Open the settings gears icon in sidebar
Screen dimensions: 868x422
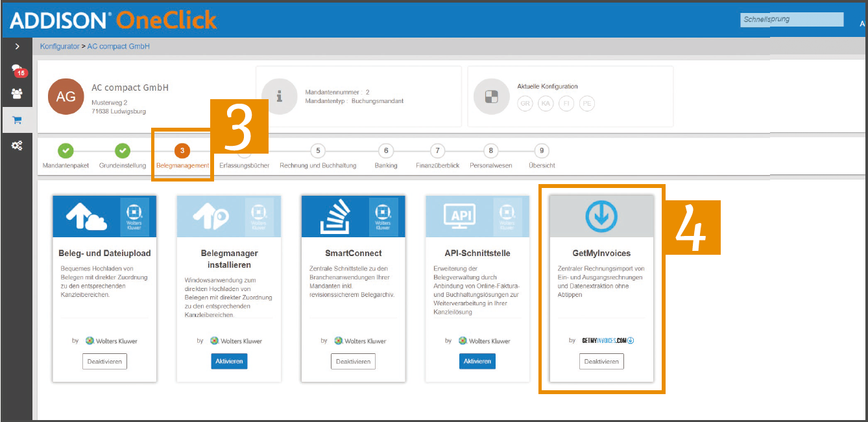(x=17, y=146)
